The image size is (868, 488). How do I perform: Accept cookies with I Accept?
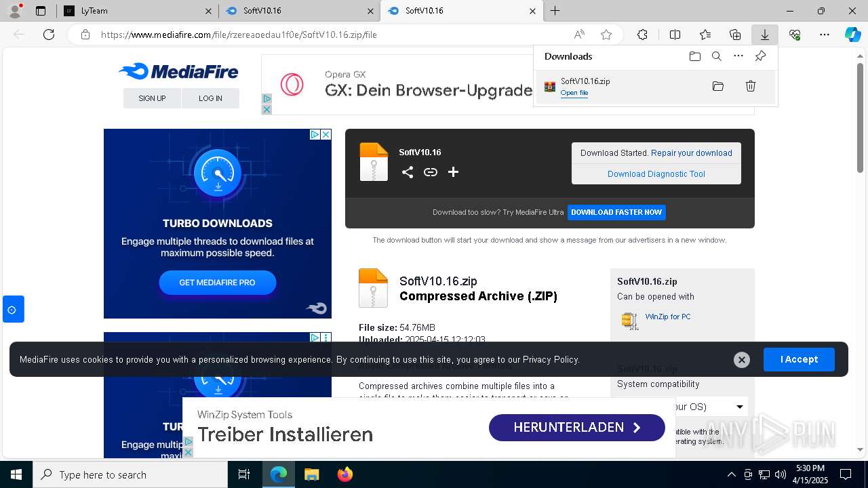tap(799, 359)
